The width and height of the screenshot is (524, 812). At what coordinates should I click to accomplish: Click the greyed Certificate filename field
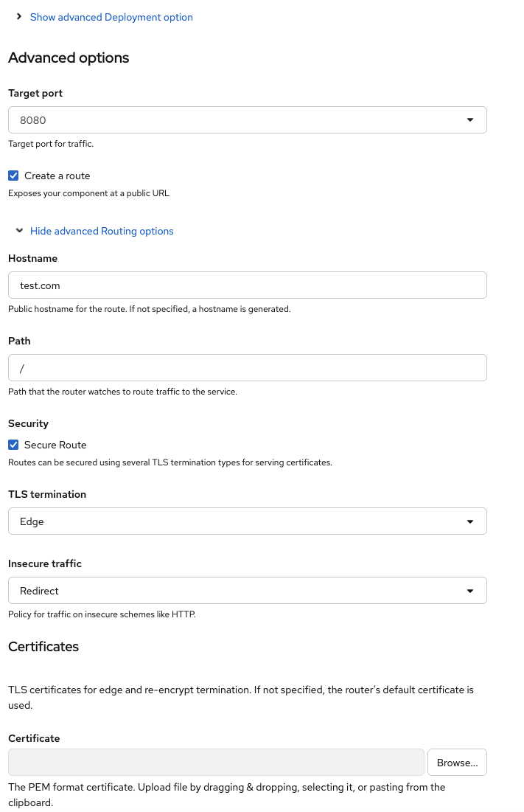point(216,762)
